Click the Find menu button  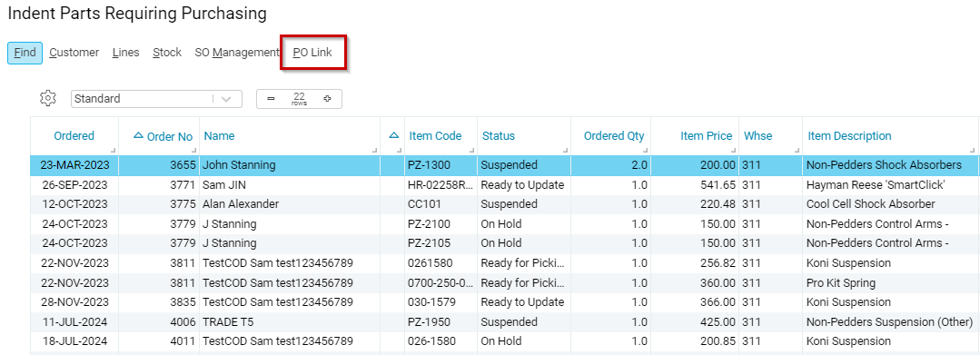[x=25, y=54]
